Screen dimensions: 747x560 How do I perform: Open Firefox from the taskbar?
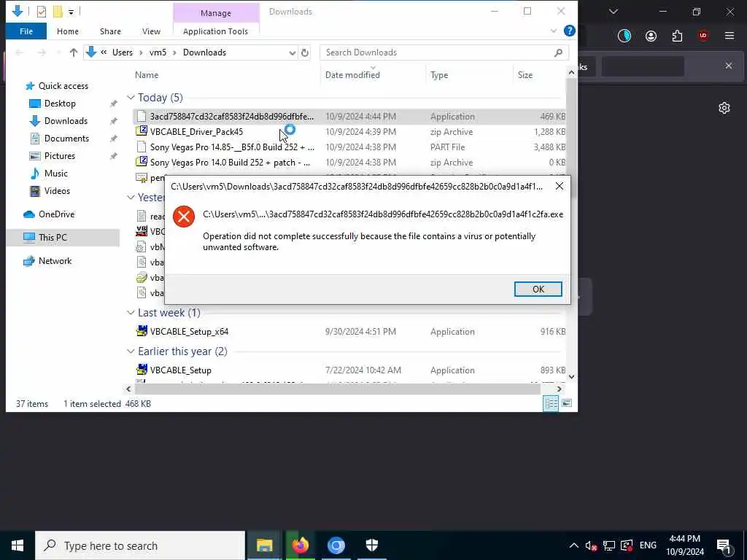click(300, 545)
